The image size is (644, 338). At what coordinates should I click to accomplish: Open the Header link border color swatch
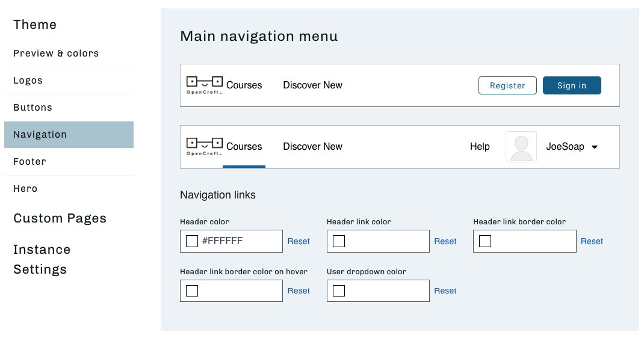[485, 241]
